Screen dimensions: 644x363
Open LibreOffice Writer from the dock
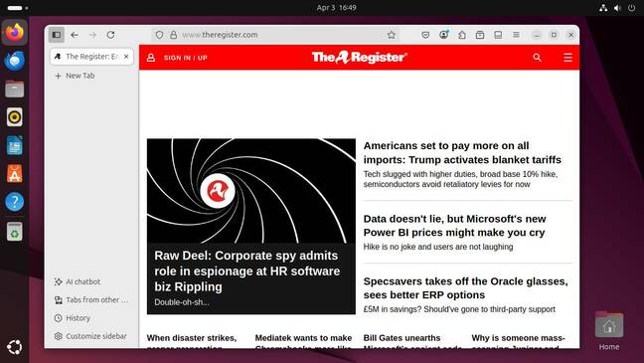(15, 145)
